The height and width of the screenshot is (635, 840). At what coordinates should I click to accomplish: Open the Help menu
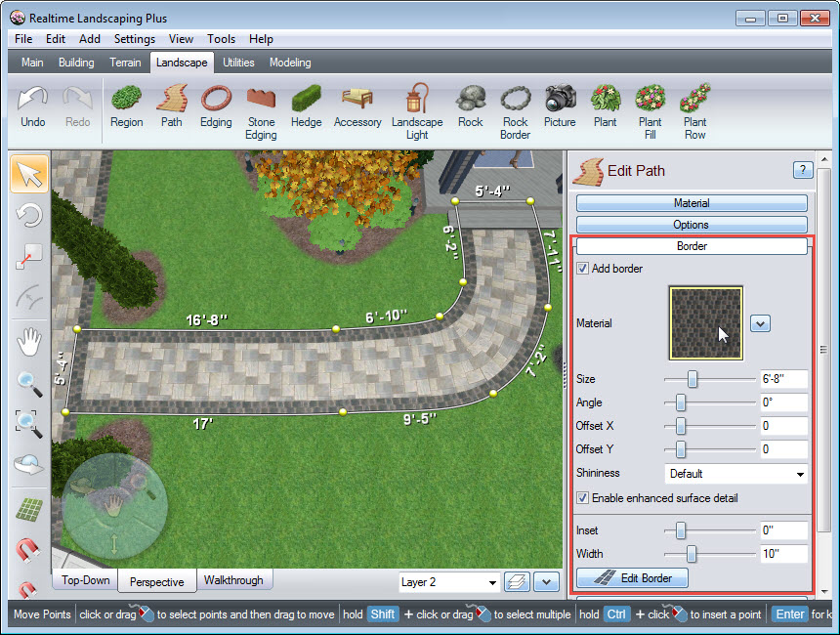click(261, 39)
